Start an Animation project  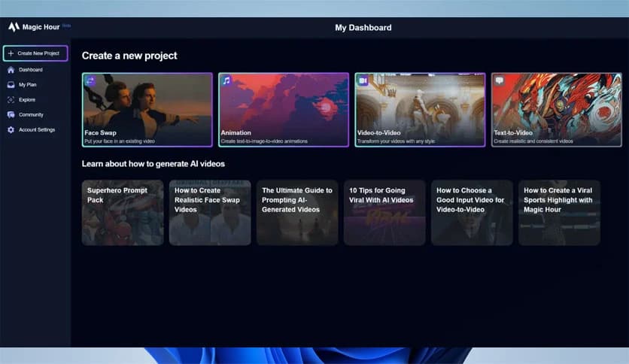[x=284, y=110]
